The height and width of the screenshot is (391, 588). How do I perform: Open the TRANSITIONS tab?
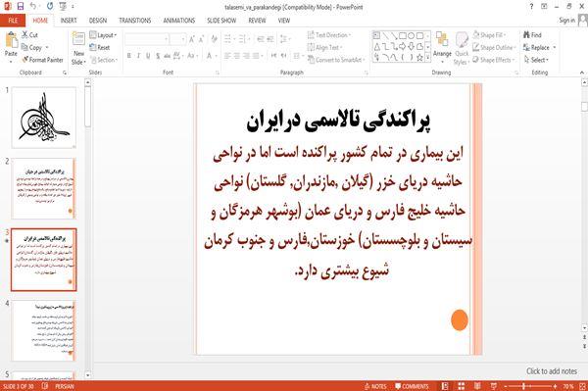[x=135, y=21]
